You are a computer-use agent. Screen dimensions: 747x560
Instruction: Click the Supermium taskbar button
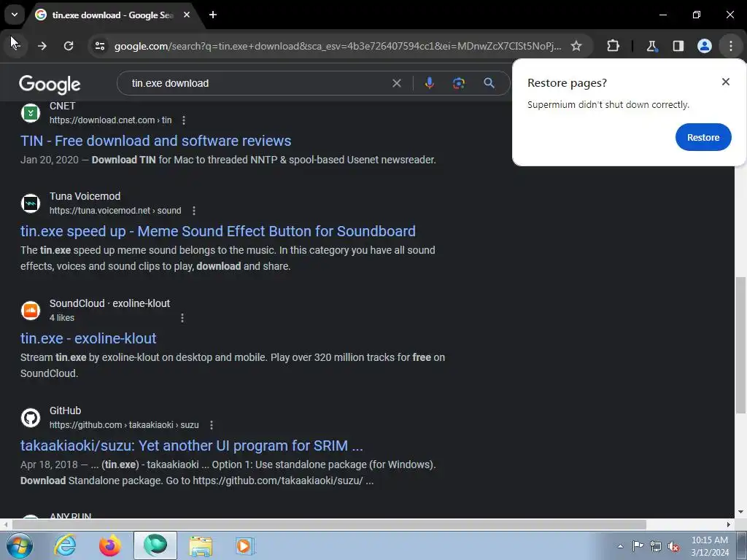(x=155, y=545)
